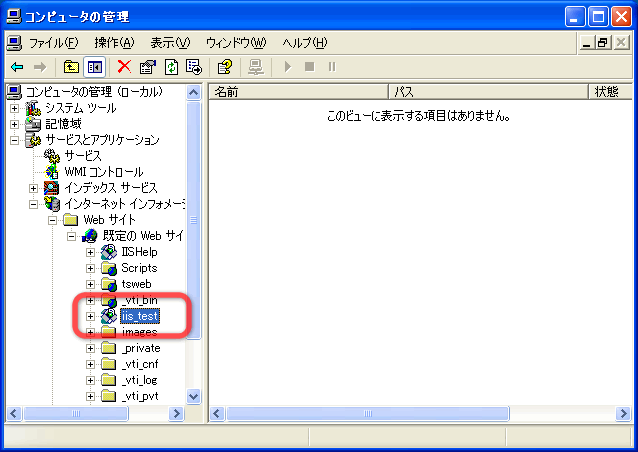Select the Scripts virtual directory
The height and width of the screenshot is (452, 638).
(x=139, y=268)
